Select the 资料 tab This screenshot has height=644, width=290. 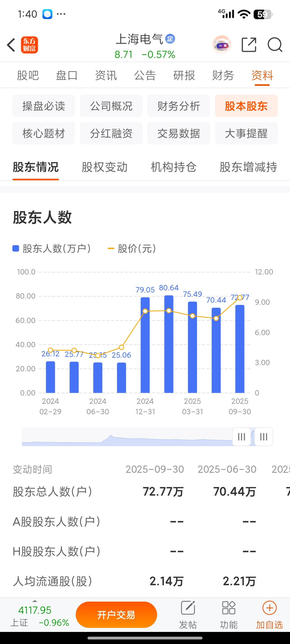pos(262,75)
